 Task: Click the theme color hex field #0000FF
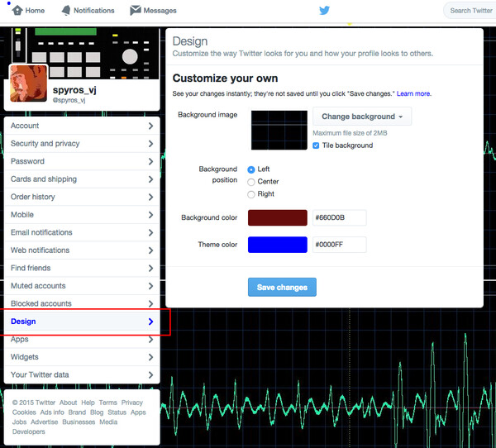pyautogui.click(x=340, y=245)
